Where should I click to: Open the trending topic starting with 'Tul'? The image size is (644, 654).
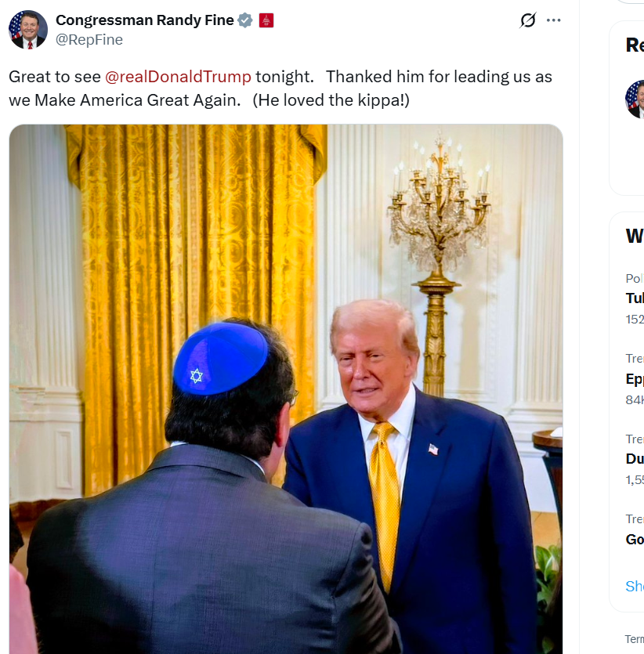pyautogui.click(x=635, y=298)
